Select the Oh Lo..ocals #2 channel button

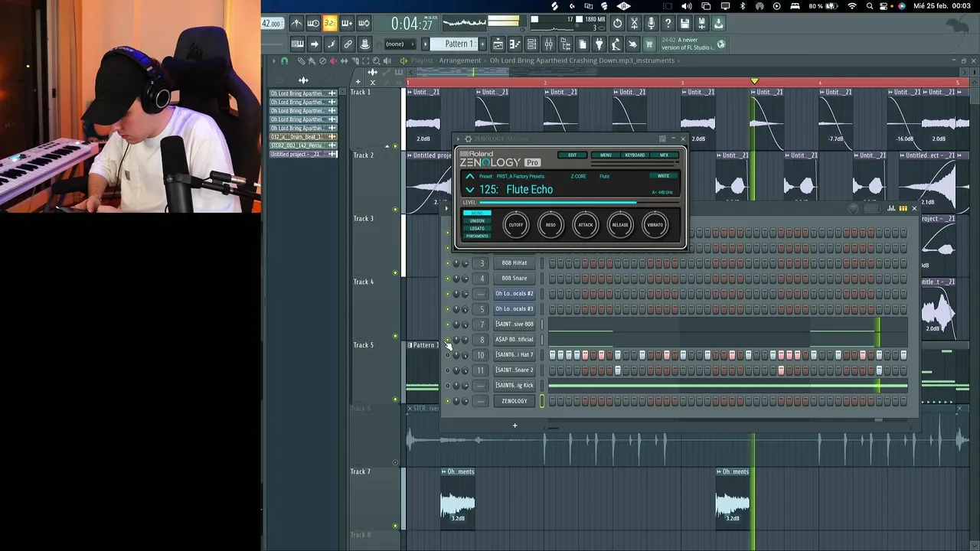[514, 294]
